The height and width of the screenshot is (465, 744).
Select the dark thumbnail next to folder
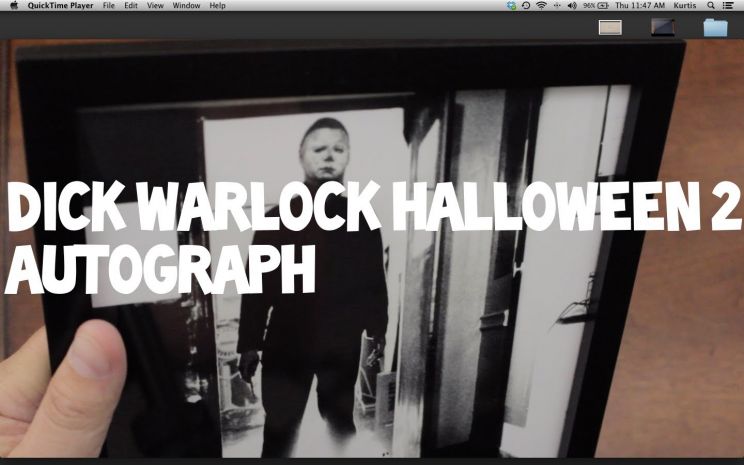(x=662, y=27)
